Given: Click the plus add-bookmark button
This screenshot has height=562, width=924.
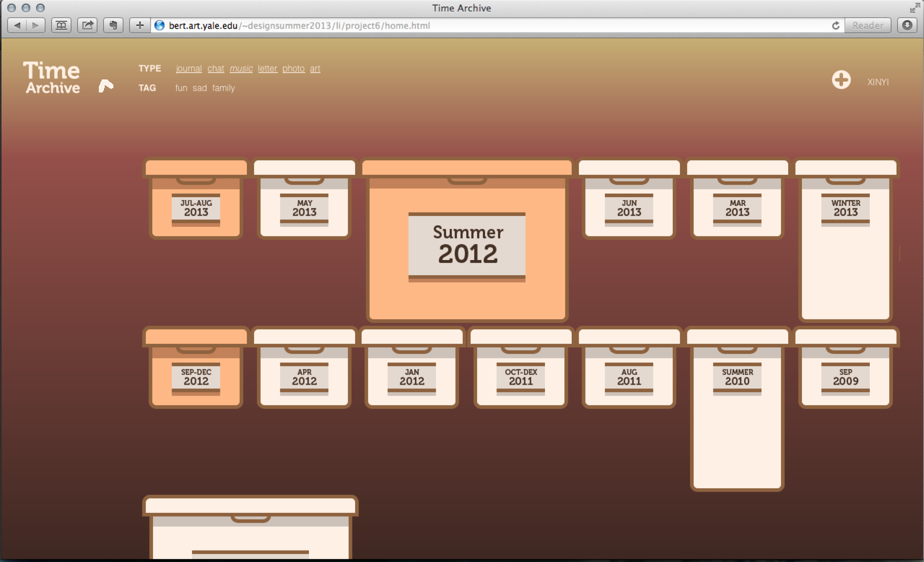Looking at the screenshot, I should click(x=140, y=26).
